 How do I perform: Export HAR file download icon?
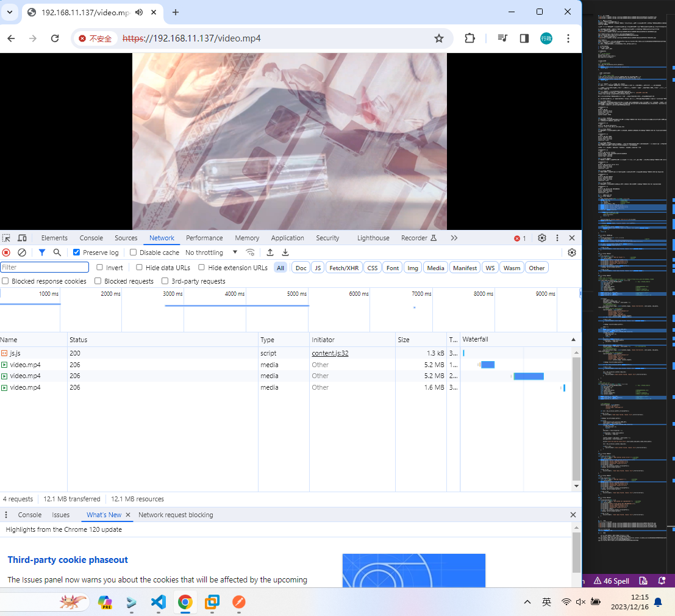pos(285,252)
